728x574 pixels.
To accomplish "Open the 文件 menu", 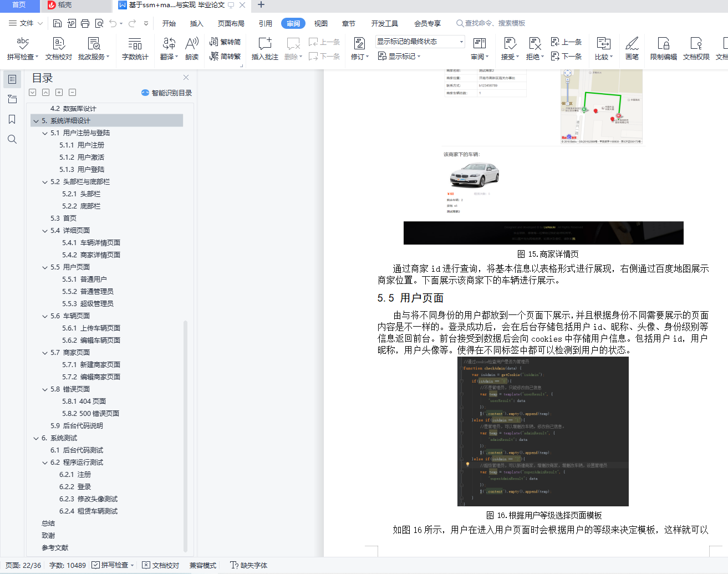I will (x=26, y=23).
